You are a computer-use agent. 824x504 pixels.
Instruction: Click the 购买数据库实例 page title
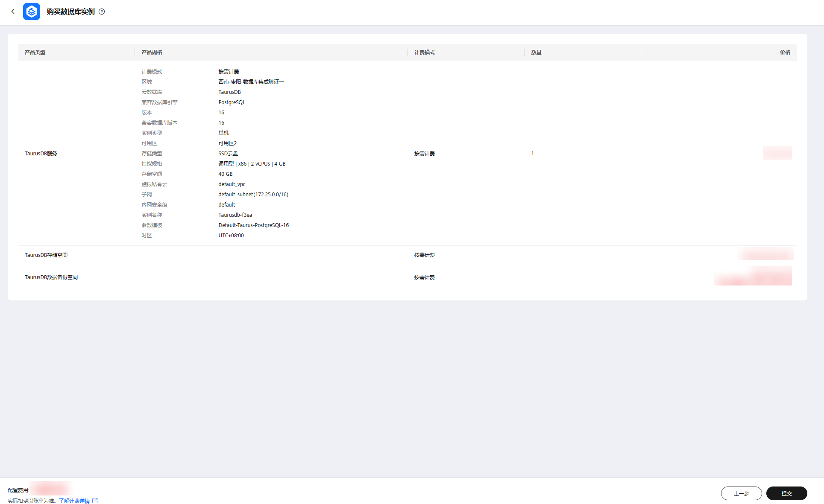point(71,12)
